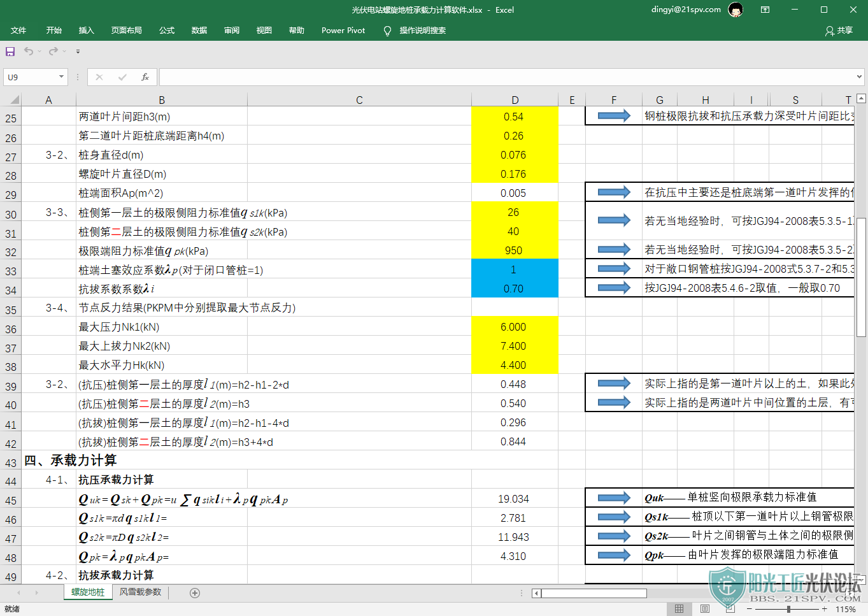868x616 pixels.
Task: Click the Select All corner triangle
Action: coord(15,99)
